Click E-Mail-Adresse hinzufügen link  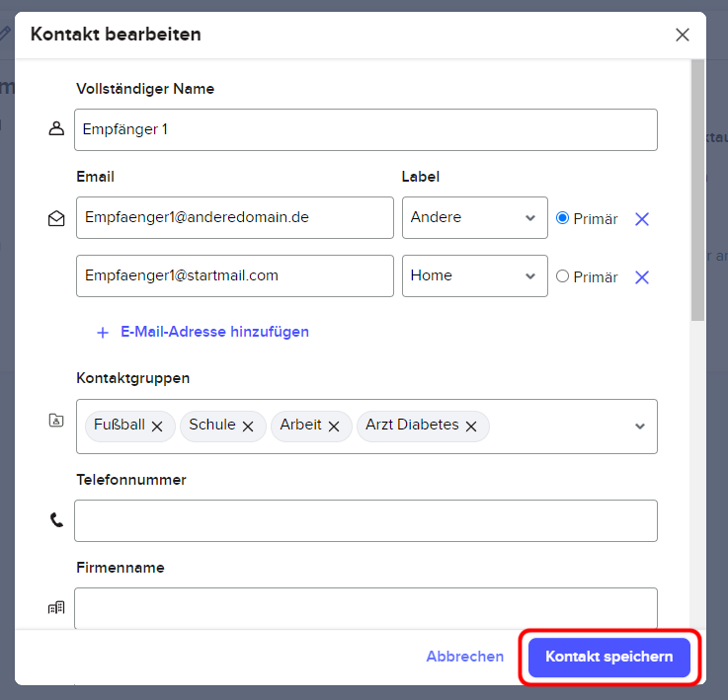tap(214, 332)
